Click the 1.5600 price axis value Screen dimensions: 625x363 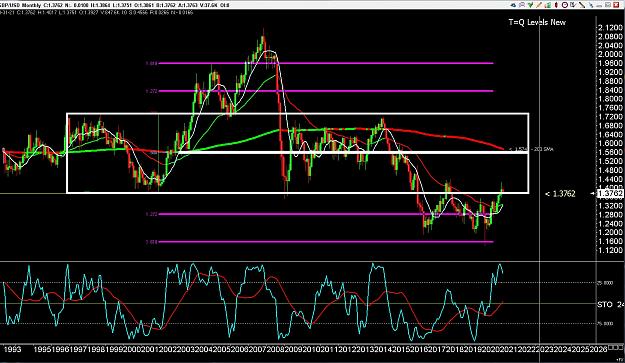tap(611, 152)
